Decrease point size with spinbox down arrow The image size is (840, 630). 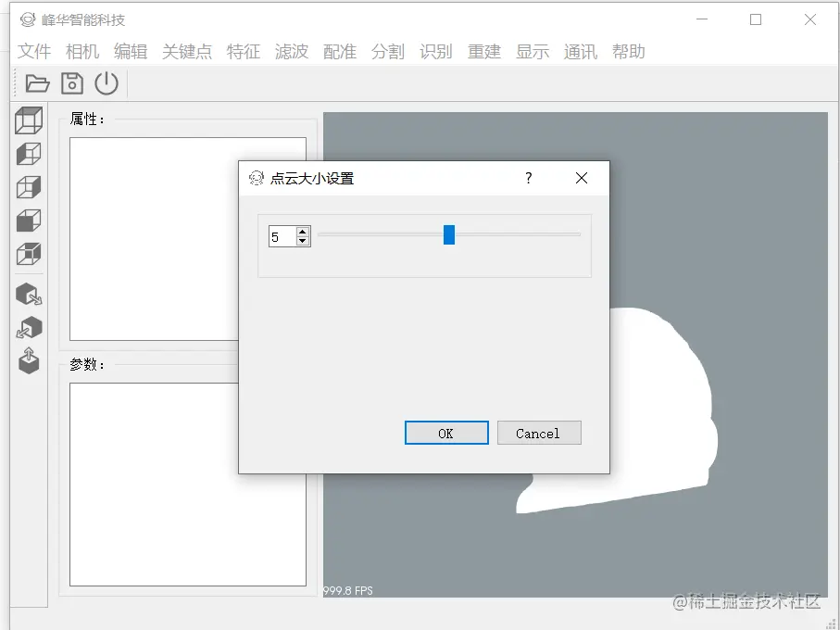click(x=303, y=241)
